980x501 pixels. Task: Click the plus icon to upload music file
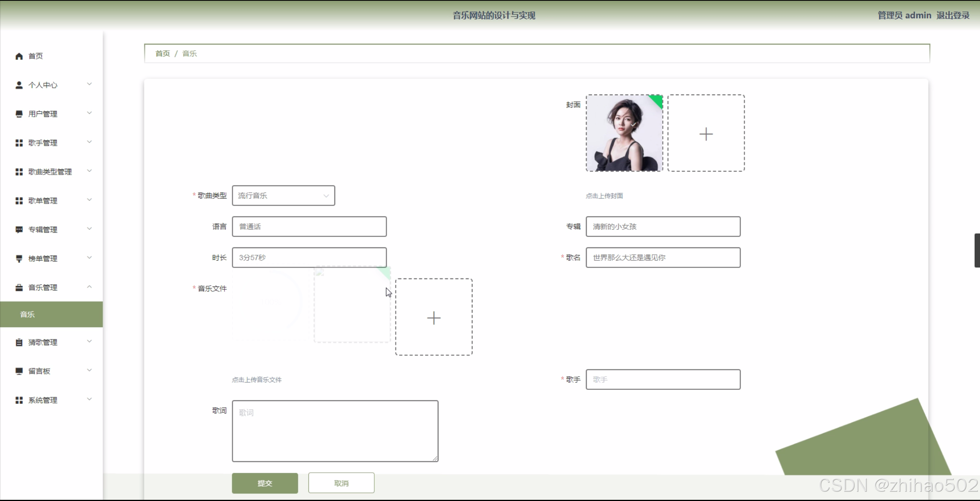click(434, 318)
